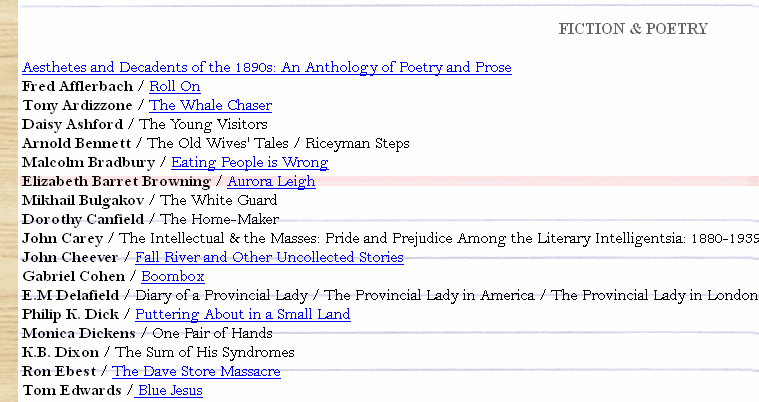
Task: Open the Boombox link
Action: [x=172, y=277]
